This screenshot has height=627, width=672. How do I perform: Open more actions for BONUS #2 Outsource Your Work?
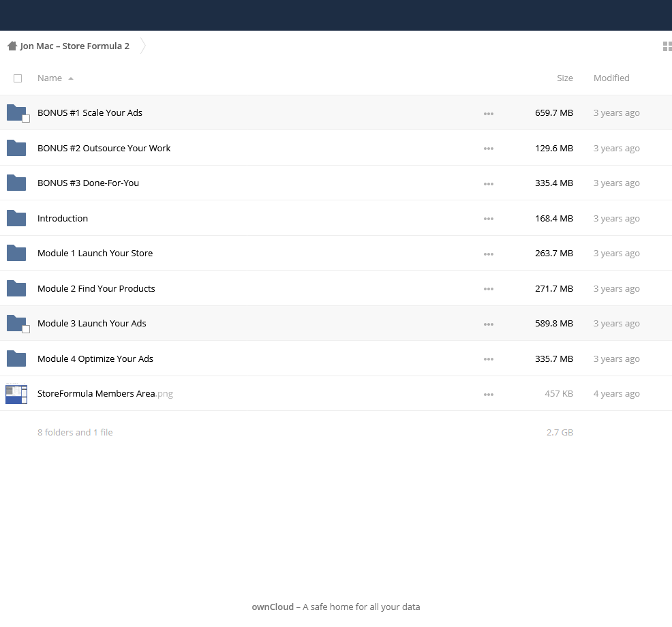coord(489,149)
